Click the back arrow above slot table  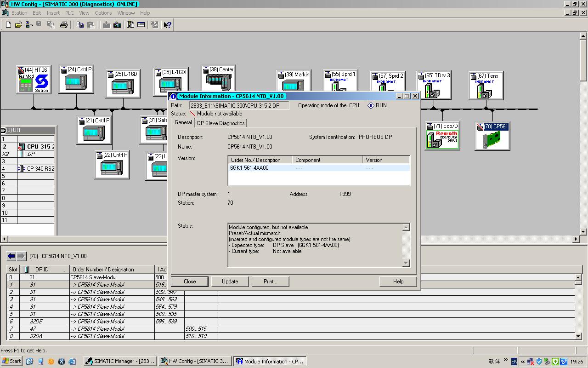(11, 256)
